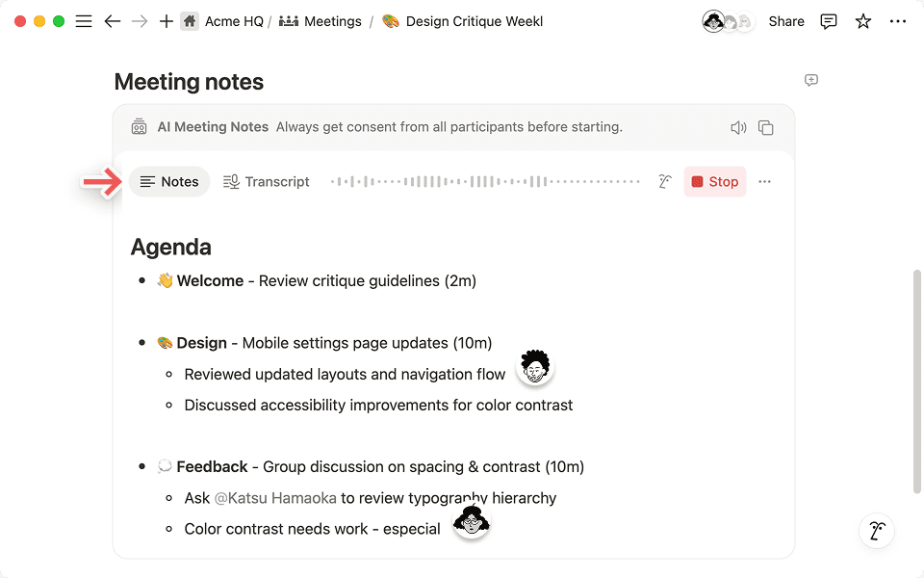Image resolution: width=924 pixels, height=578 pixels.
Task: View page comments via the top-bar bubble icon
Action: [829, 20]
